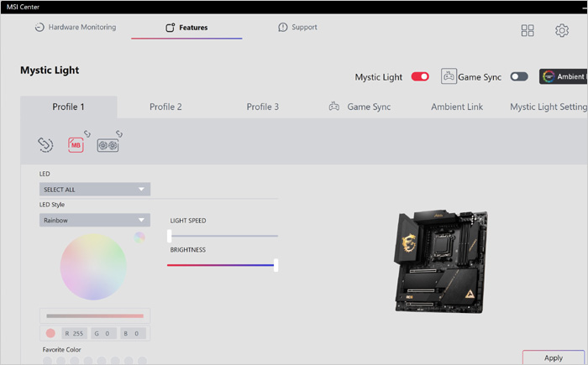Open the Hardware Monitoring tab
Image resolution: width=588 pixels, height=365 pixels.
[x=76, y=27]
